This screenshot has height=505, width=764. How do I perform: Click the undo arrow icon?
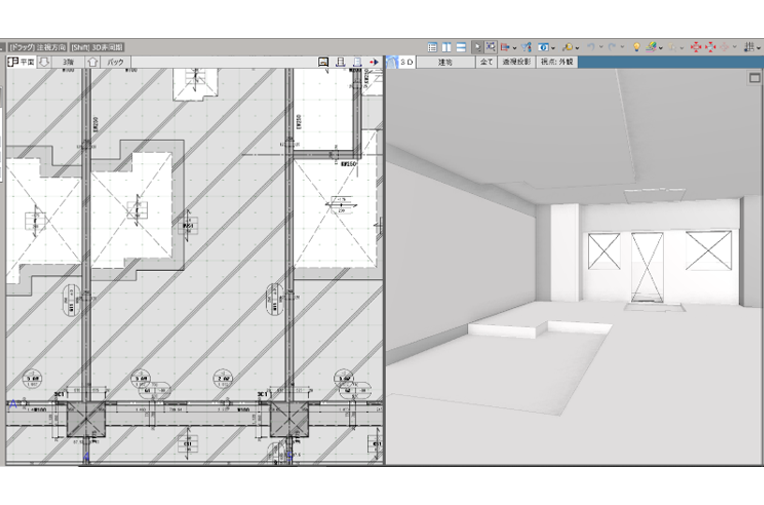click(591, 47)
